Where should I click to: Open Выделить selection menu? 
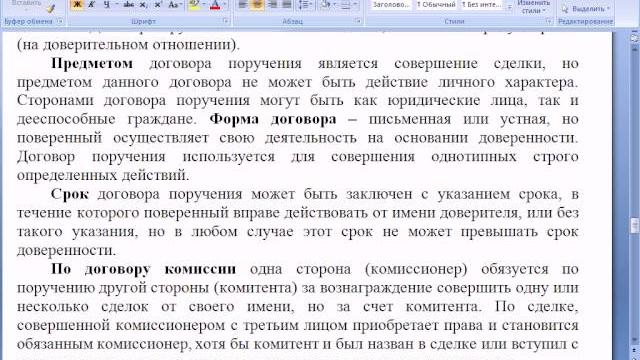pyautogui.click(x=586, y=9)
